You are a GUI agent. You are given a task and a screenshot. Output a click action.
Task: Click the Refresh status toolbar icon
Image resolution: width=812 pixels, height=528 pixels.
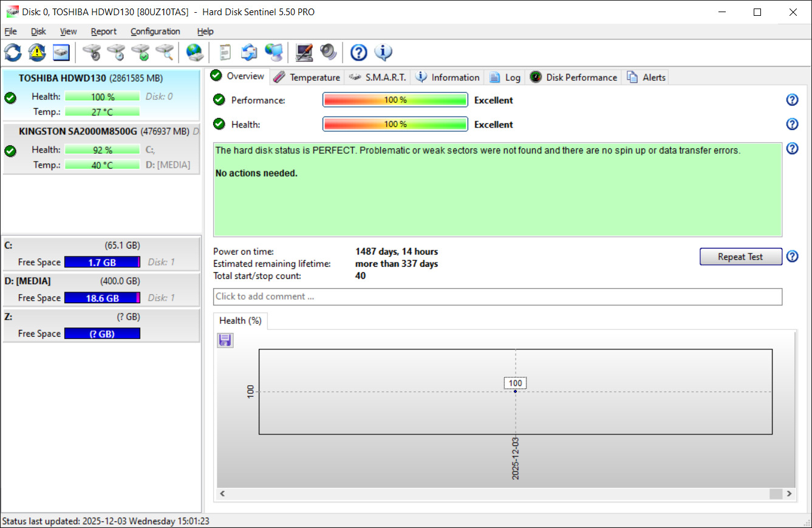(x=13, y=53)
